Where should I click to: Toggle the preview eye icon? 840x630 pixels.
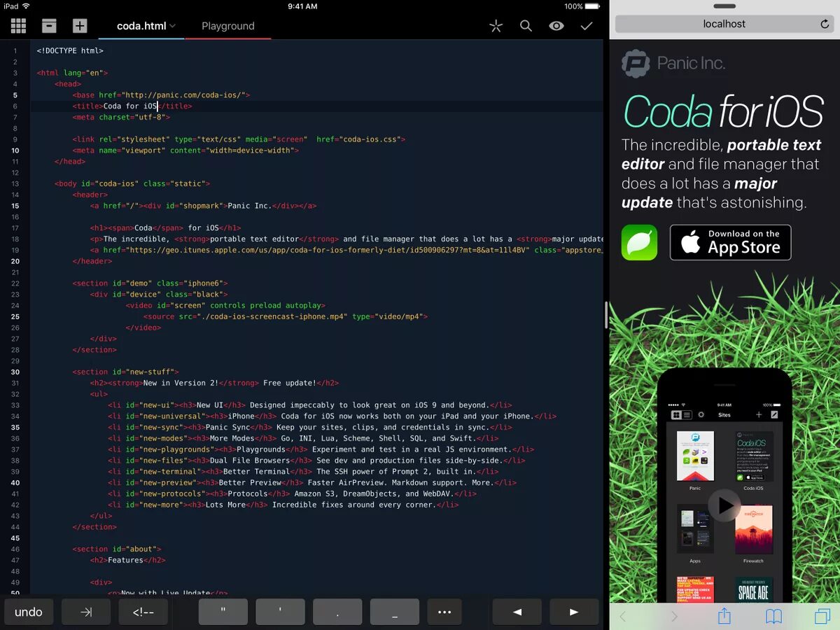556,27
